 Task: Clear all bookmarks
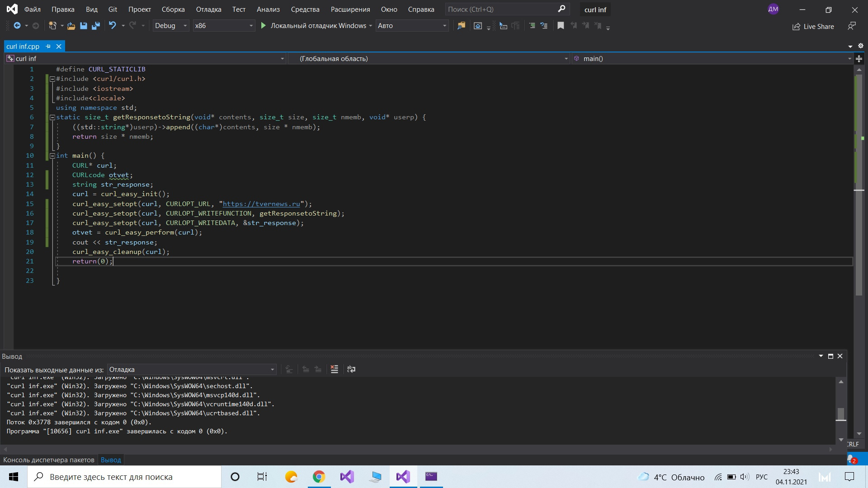click(598, 26)
